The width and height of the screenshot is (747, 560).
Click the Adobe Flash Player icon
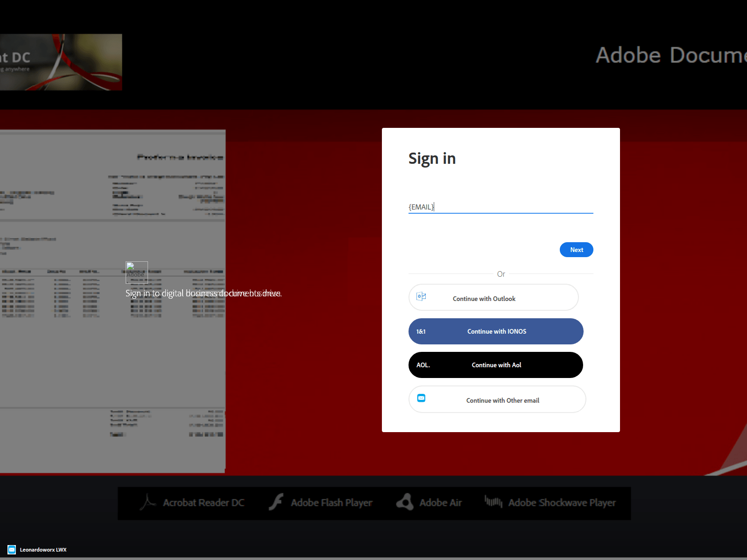pos(276,502)
